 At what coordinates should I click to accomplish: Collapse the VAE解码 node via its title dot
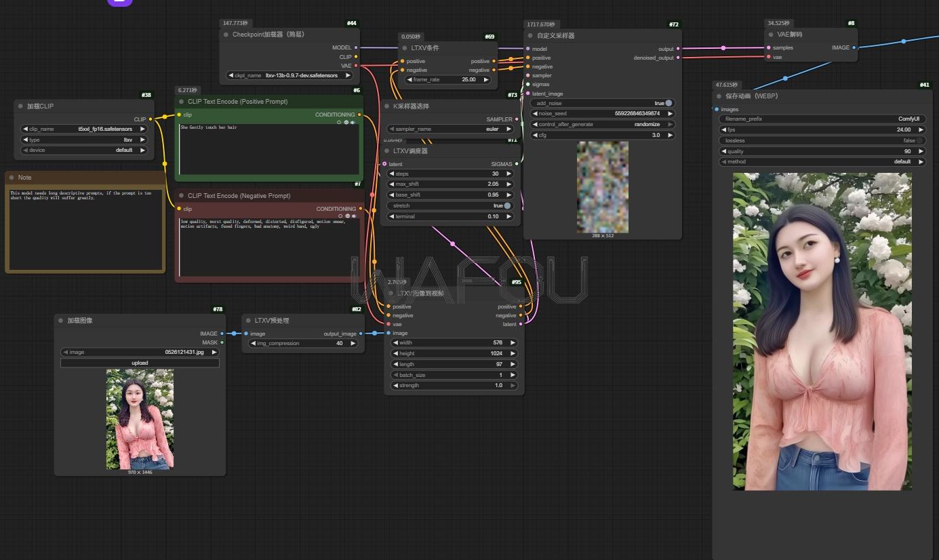point(772,35)
